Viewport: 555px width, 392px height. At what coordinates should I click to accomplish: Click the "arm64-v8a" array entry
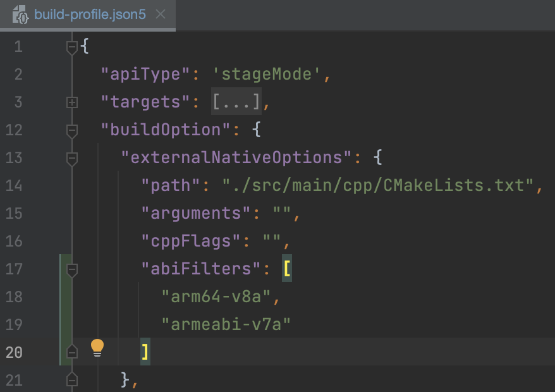pyautogui.click(x=217, y=297)
